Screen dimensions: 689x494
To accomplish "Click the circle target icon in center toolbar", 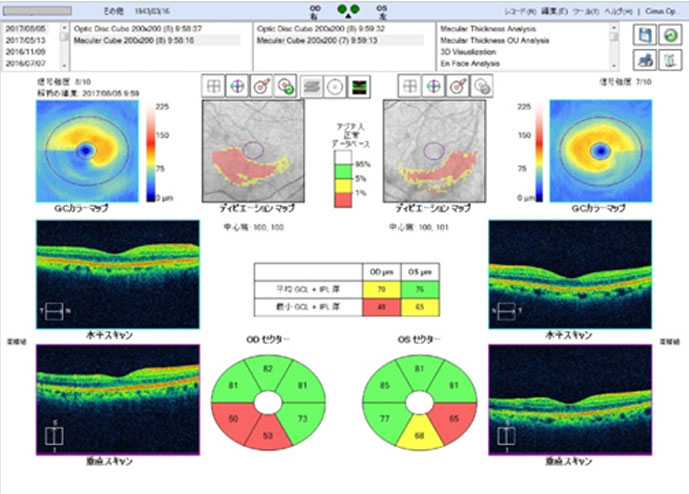I will [x=335, y=87].
